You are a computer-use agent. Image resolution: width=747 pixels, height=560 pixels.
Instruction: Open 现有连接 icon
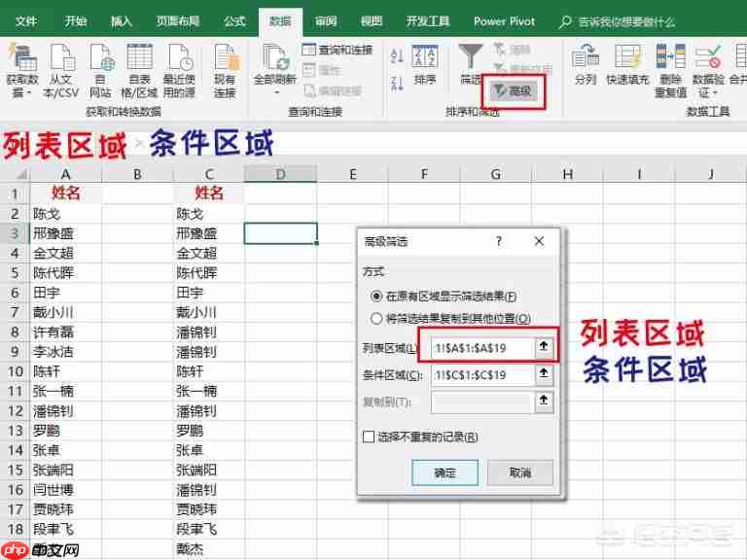[x=226, y=56]
